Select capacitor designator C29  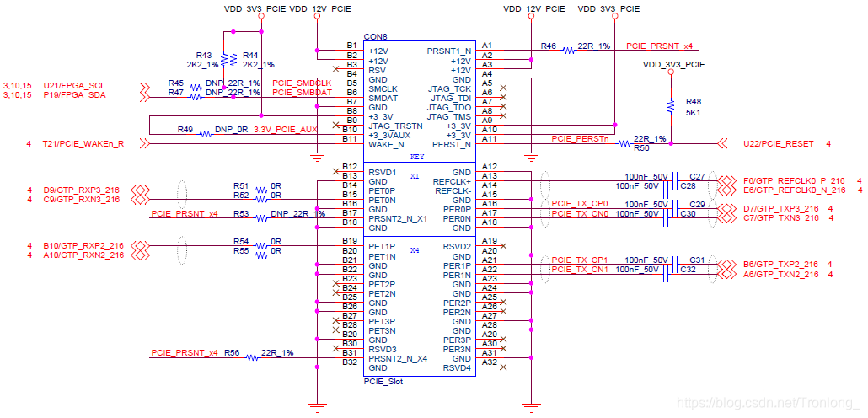pyautogui.click(x=697, y=204)
